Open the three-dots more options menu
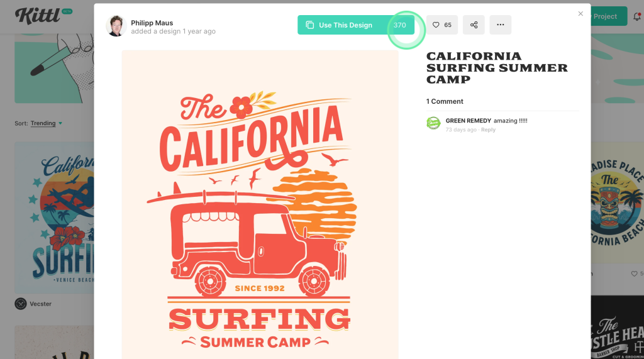Image resolution: width=644 pixels, height=359 pixels. [x=500, y=25]
